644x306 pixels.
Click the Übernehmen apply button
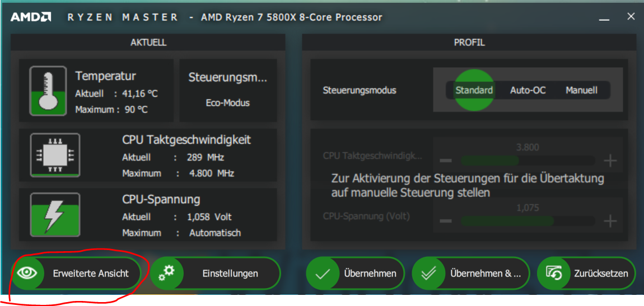tap(355, 273)
